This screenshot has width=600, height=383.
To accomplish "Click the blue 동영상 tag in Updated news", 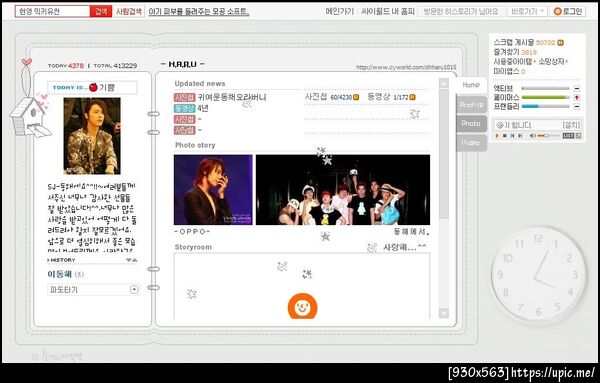I will tap(184, 108).
